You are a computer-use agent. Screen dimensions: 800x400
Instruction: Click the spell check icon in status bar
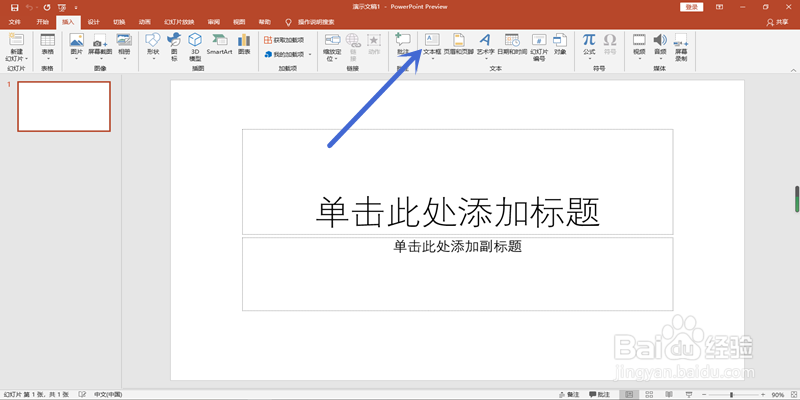click(x=82, y=394)
